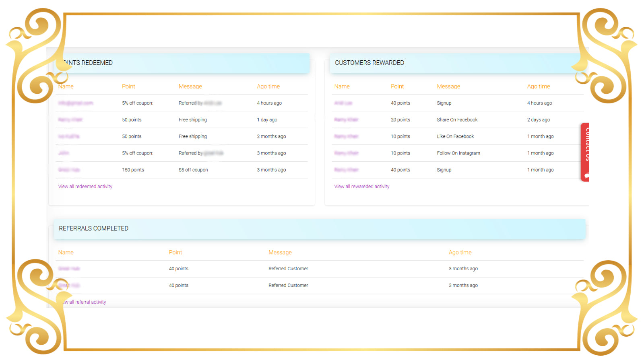
Task: Open View all rewarded activity
Action: (x=361, y=186)
